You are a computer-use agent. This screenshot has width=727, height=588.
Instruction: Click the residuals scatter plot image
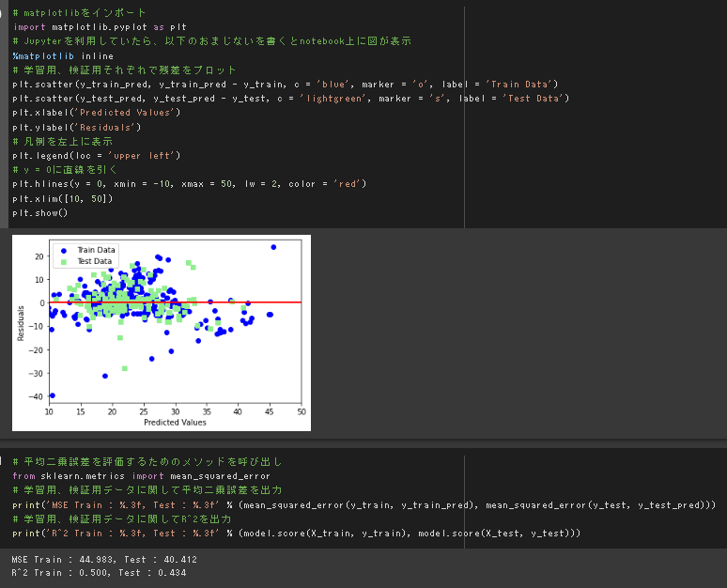click(162, 333)
